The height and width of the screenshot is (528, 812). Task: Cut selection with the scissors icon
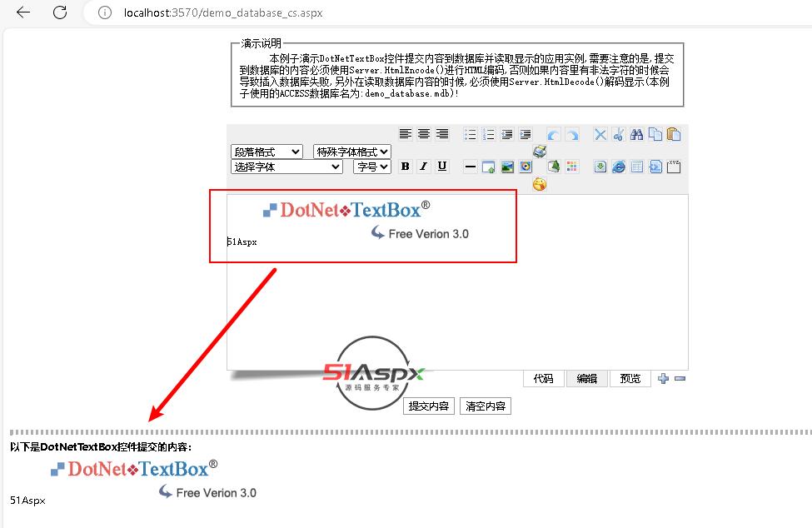[618, 135]
